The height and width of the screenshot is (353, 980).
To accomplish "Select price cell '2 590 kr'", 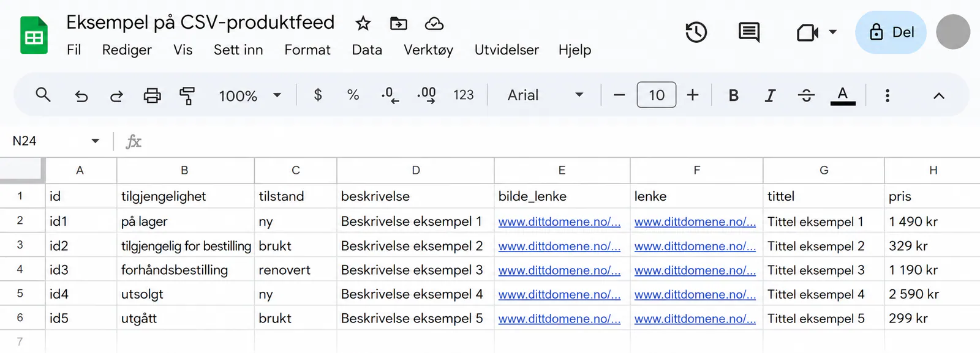I will (x=932, y=294).
